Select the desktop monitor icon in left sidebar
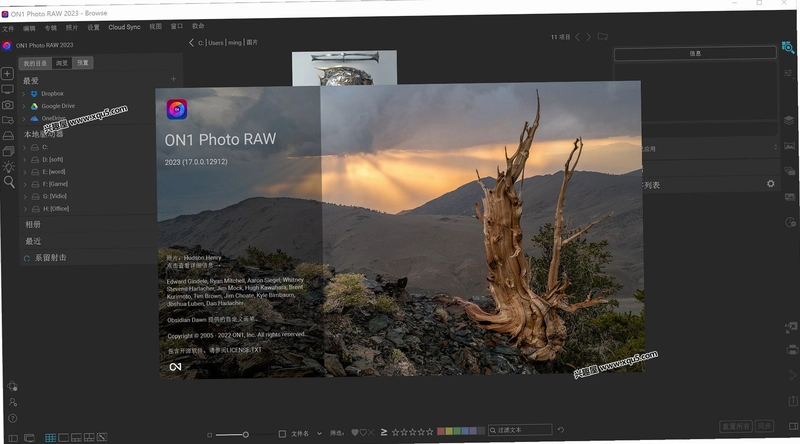Viewport: 800px width, 444px height. (x=8, y=89)
